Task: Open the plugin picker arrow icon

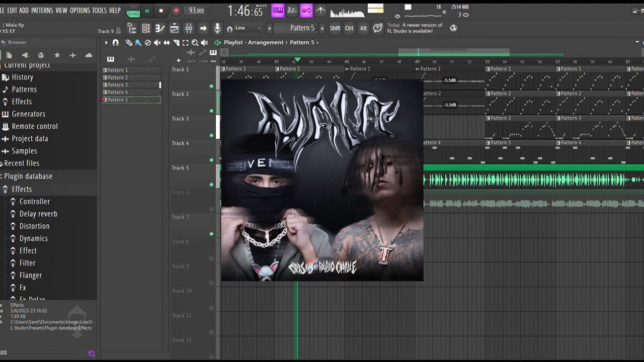Action: click(x=203, y=29)
